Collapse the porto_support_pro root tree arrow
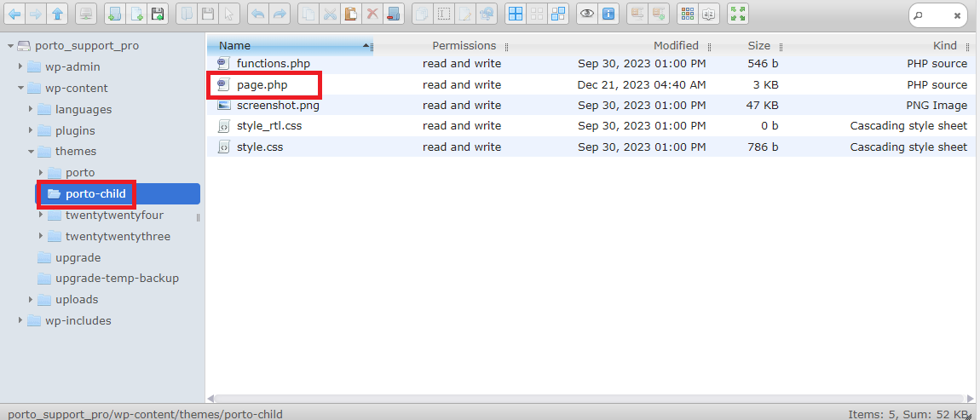This screenshot has height=420, width=980. click(10, 46)
